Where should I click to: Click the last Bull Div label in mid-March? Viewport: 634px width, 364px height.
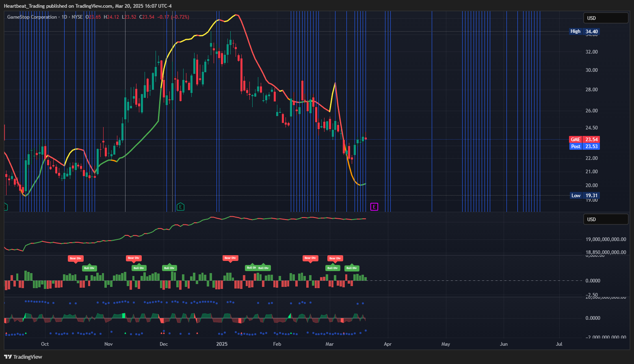[x=352, y=268]
